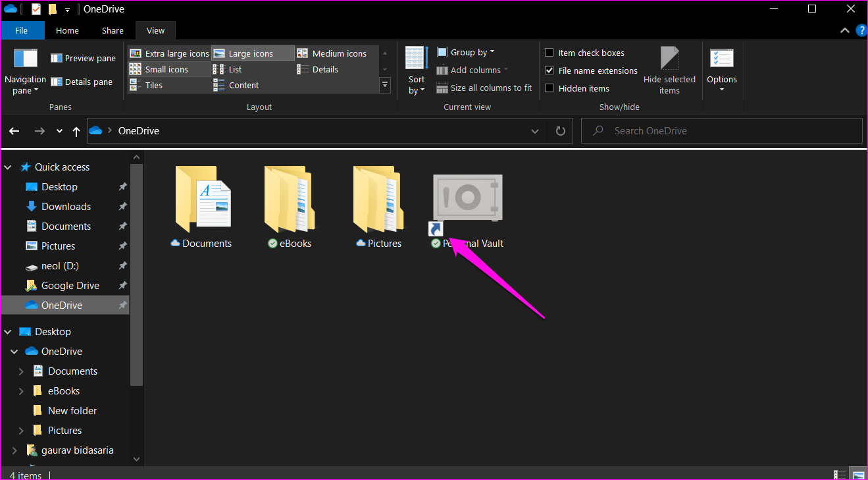Select the eBooks folder icon
Image resolution: width=868 pixels, height=480 pixels.
point(290,207)
